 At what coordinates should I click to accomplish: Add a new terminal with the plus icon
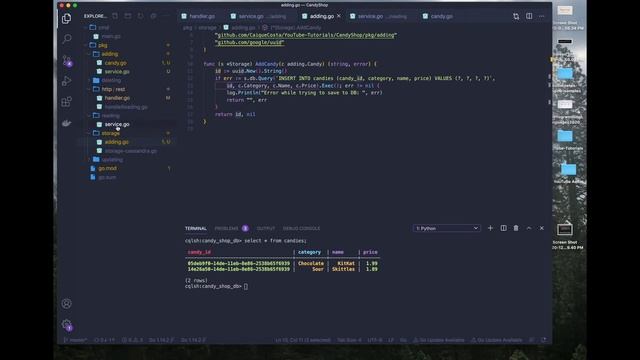pyautogui.click(x=490, y=228)
